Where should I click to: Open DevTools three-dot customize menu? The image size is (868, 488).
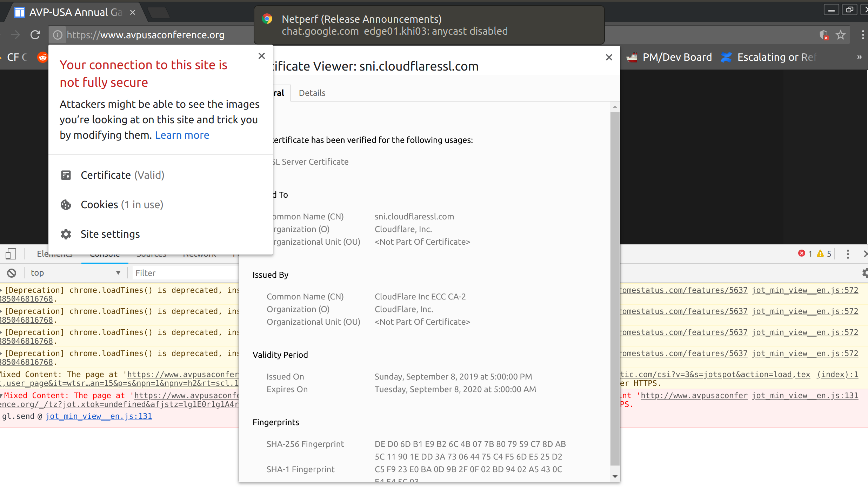pos(848,254)
